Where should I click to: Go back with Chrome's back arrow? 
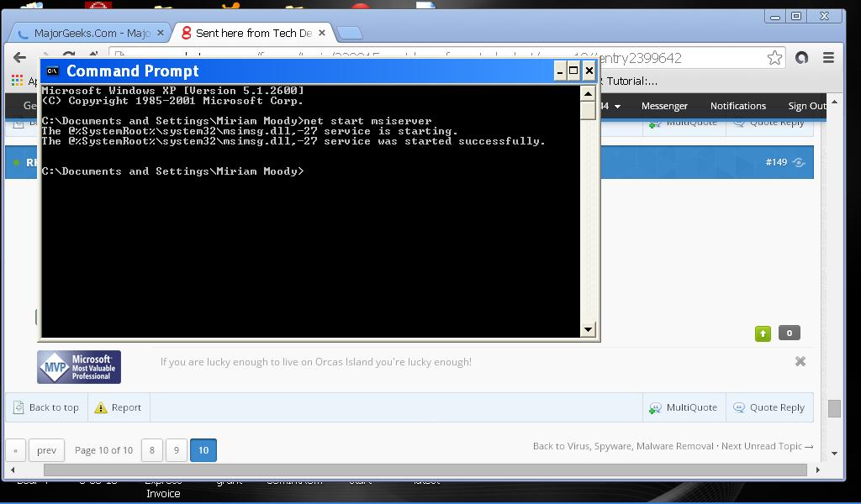(20, 58)
